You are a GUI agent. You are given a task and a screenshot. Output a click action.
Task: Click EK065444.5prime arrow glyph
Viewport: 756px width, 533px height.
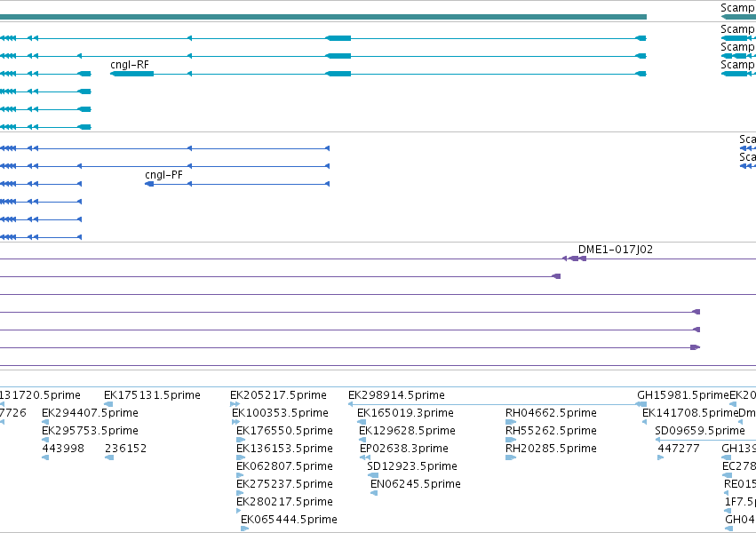244,529
